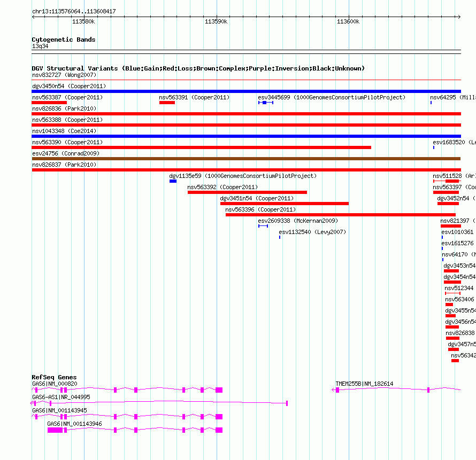The height and width of the screenshot is (460, 476).
Task: Click the 113580k ruler label
Action: point(83,21)
